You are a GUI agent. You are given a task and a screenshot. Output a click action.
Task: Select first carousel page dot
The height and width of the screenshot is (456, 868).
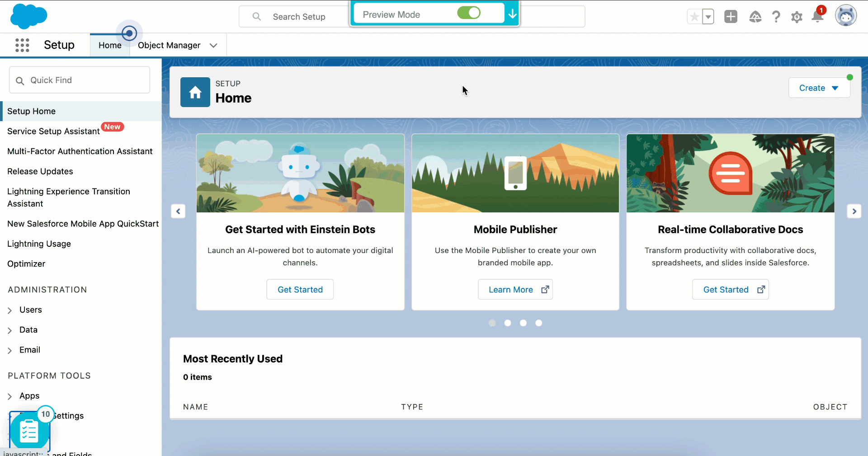point(492,323)
